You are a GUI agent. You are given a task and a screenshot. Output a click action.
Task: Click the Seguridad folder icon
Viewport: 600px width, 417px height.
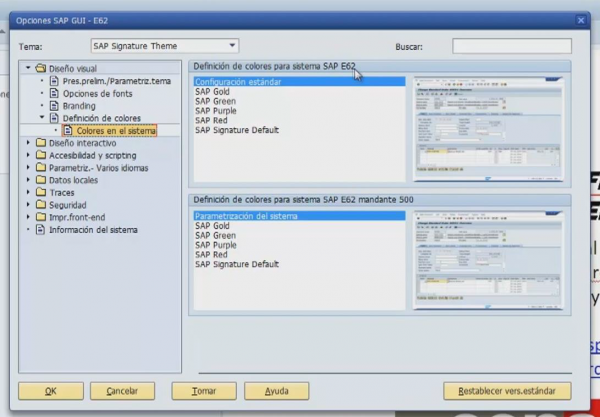41,205
